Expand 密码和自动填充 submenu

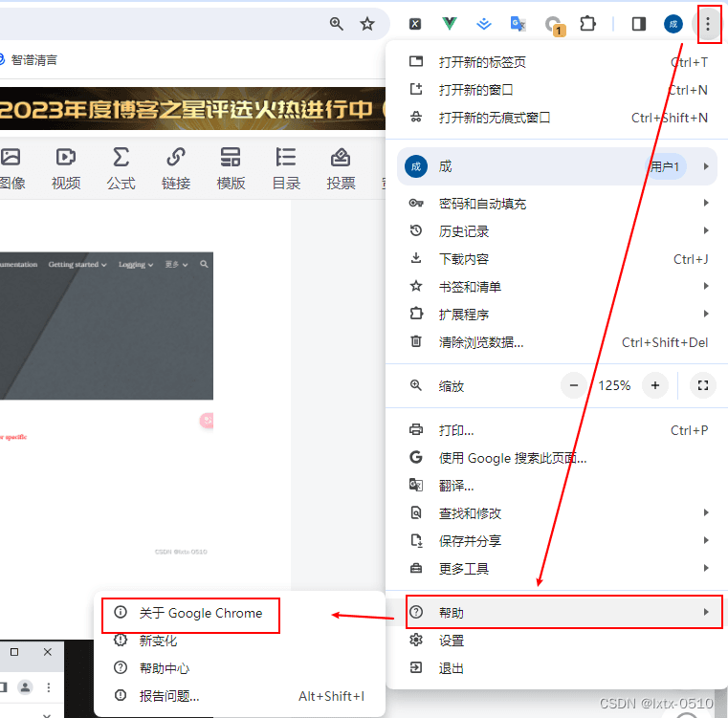pyautogui.click(x=557, y=204)
